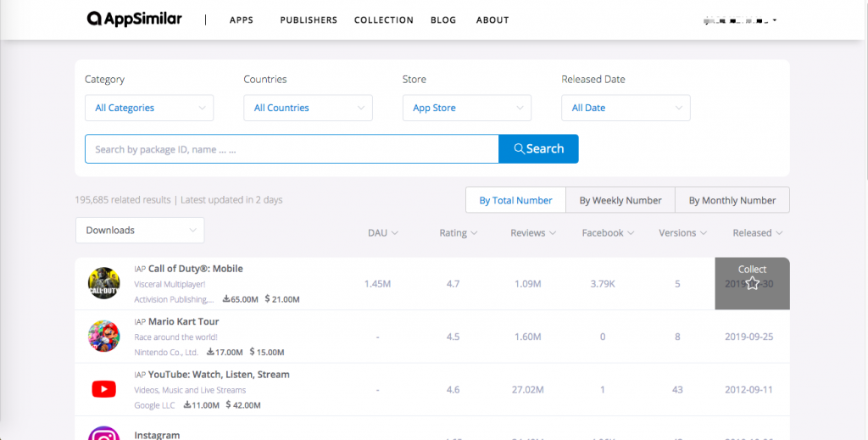Image resolution: width=868 pixels, height=440 pixels.
Task: Sort by DAU column
Action: click(x=383, y=233)
